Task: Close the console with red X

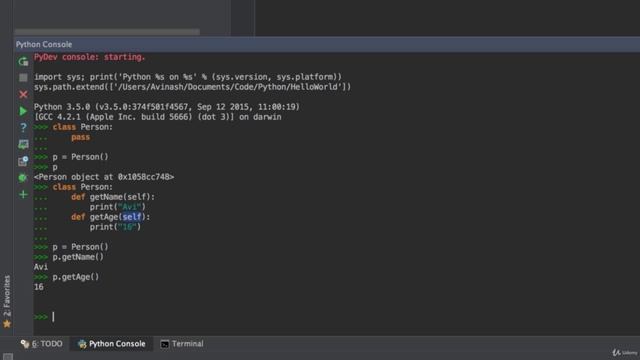Action: pos(23,94)
